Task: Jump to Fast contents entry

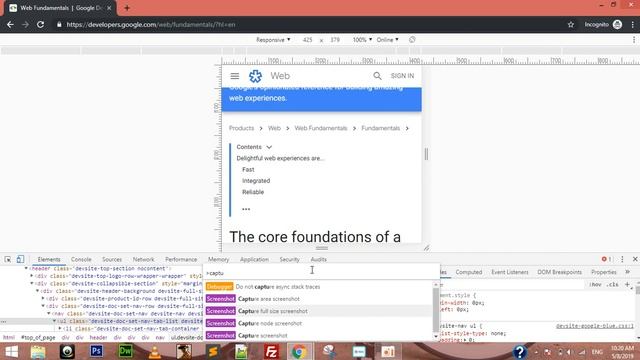Action: click(248, 169)
